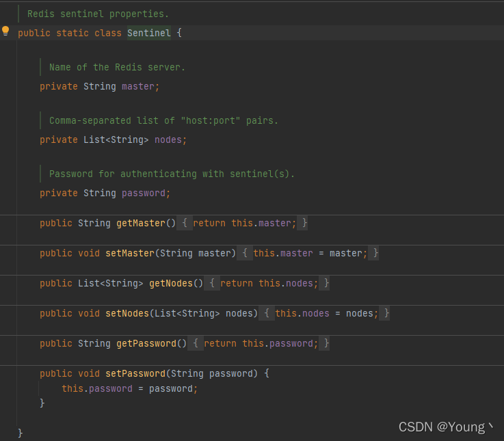Viewport: 504px width, 441px height.
Task: Click the setPassword method name
Action: click(x=135, y=373)
